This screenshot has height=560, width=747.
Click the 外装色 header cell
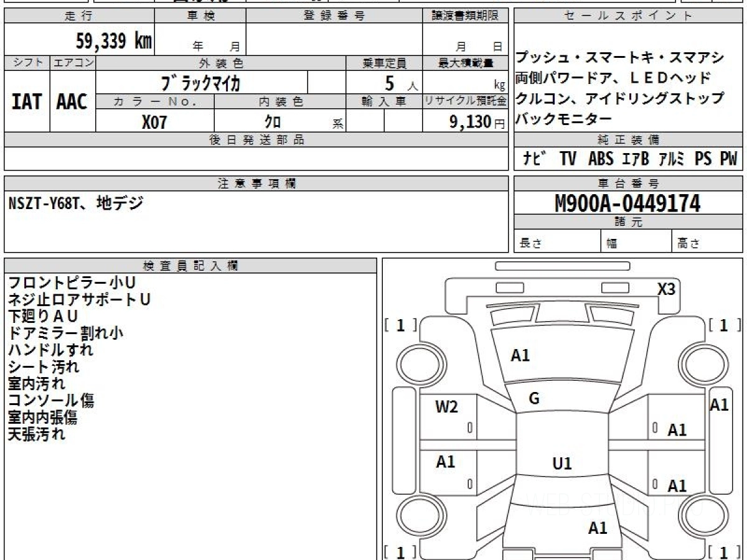tap(221, 63)
